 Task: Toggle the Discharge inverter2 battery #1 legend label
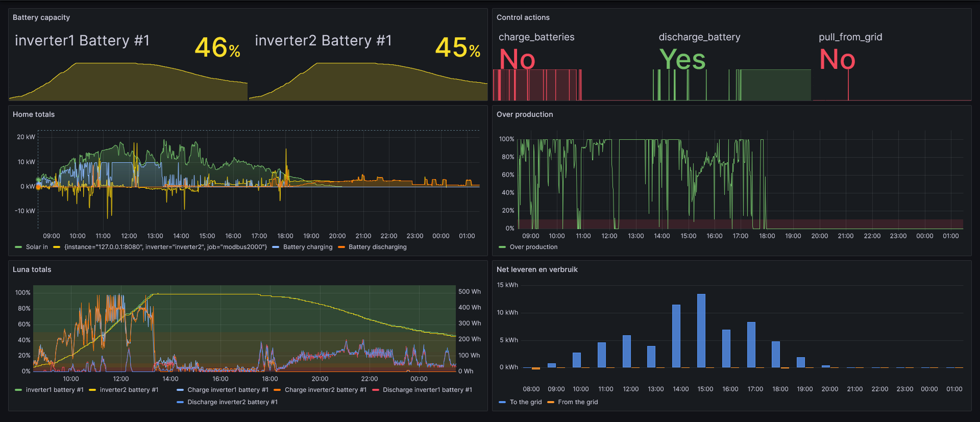233,402
